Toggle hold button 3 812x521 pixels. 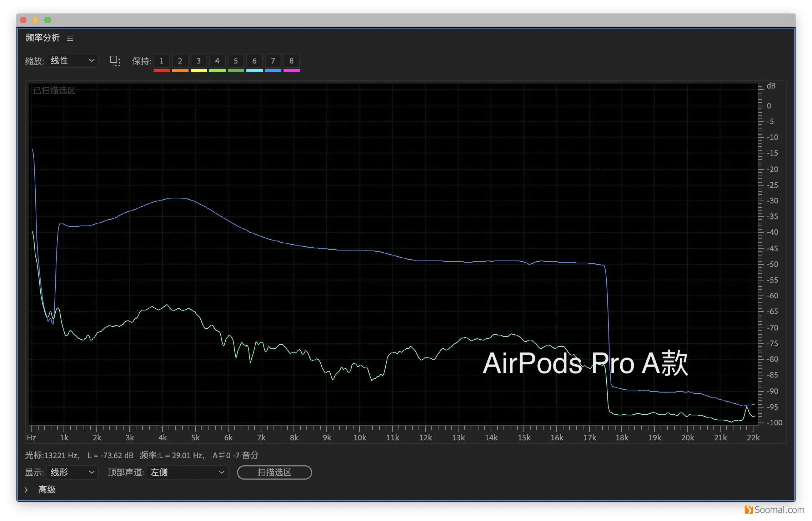[199, 61]
